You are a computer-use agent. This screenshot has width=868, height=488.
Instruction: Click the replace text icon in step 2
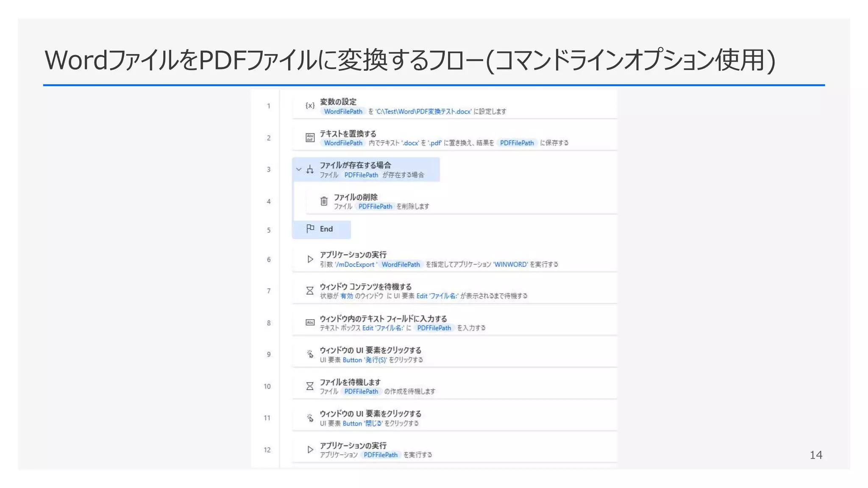[x=310, y=138]
